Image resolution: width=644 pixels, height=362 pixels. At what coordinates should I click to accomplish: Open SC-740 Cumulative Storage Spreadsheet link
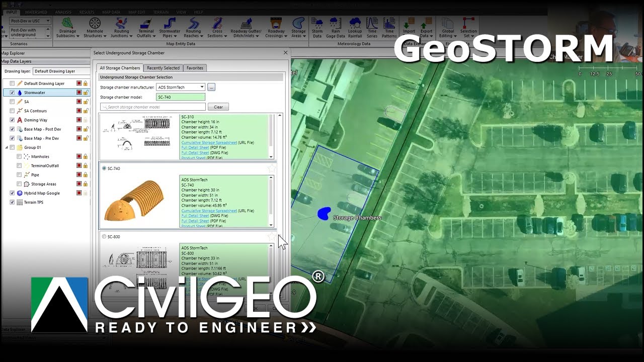click(209, 211)
